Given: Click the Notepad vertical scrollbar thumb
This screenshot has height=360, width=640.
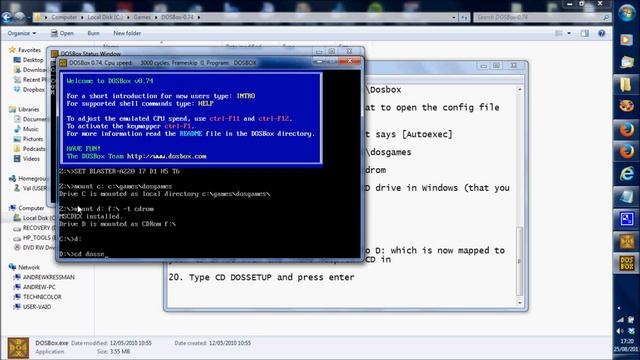Looking at the screenshot, I should (x=520, y=260).
